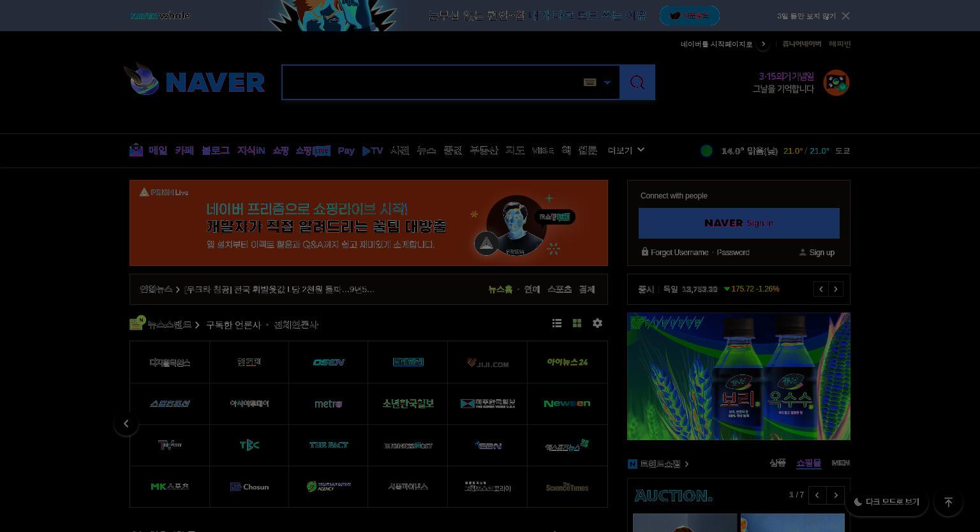The height and width of the screenshot is (532, 980).
Task: Select the 뉴스홈 tab
Action: (500, 290)
